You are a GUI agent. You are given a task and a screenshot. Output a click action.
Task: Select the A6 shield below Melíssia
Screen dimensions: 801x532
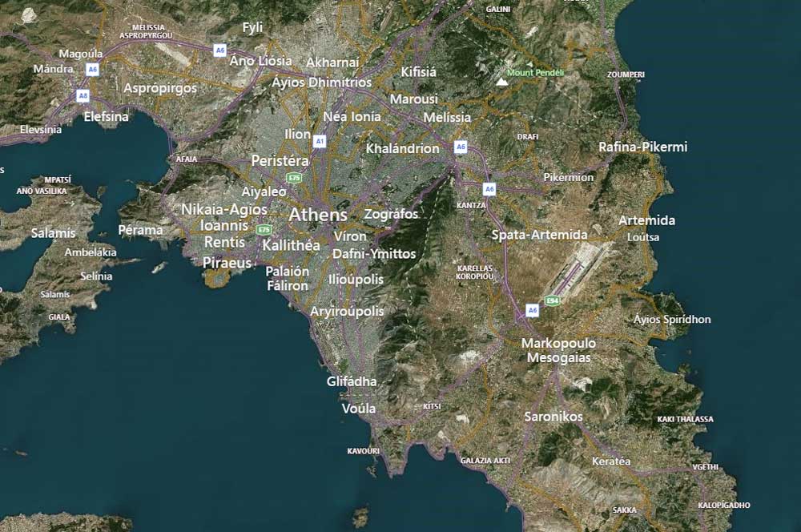point(461,147)
